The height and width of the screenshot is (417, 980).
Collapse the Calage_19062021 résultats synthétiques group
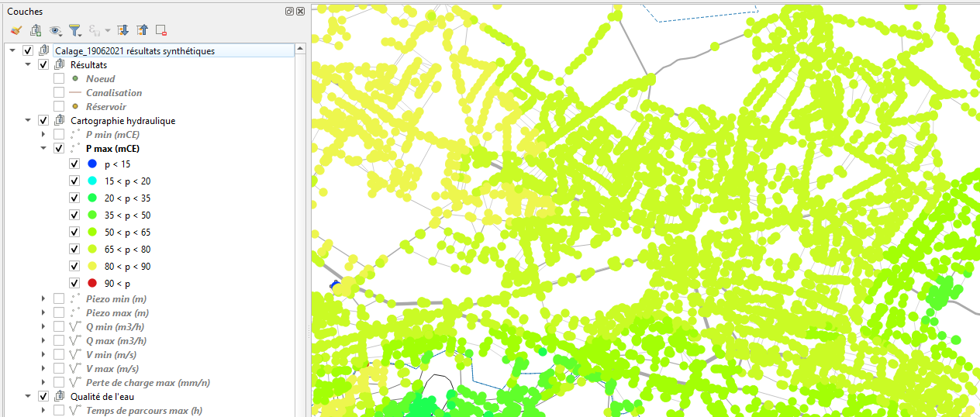point(12,51)
